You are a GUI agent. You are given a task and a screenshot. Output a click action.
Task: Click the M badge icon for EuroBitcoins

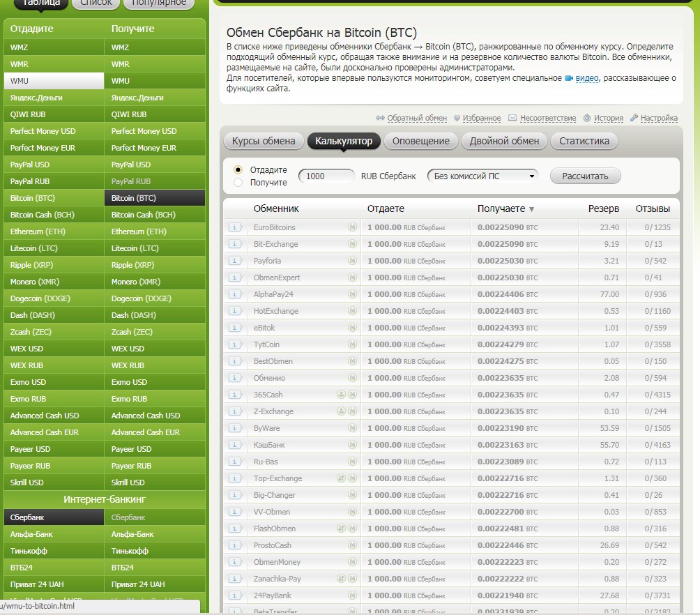(352, 227)
